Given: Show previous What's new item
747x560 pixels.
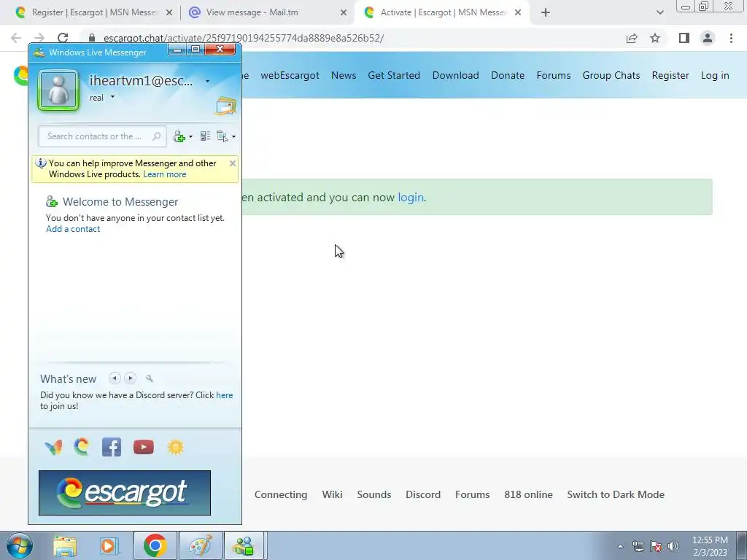Looking at the screenshot, I should 115,378.
